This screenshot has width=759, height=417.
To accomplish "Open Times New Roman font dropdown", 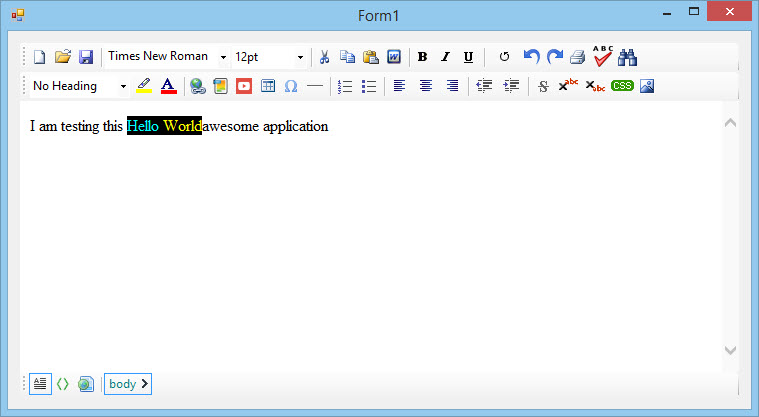I will [223, 57].
